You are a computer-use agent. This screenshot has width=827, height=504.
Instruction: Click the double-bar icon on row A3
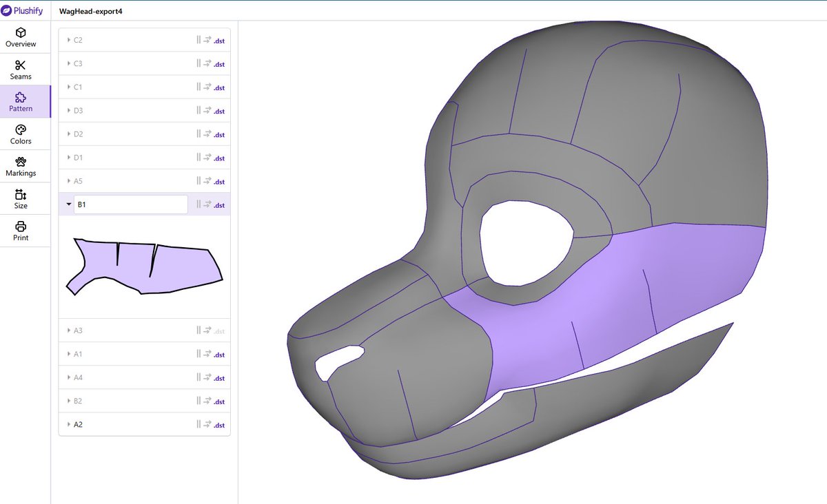[198, 330]
